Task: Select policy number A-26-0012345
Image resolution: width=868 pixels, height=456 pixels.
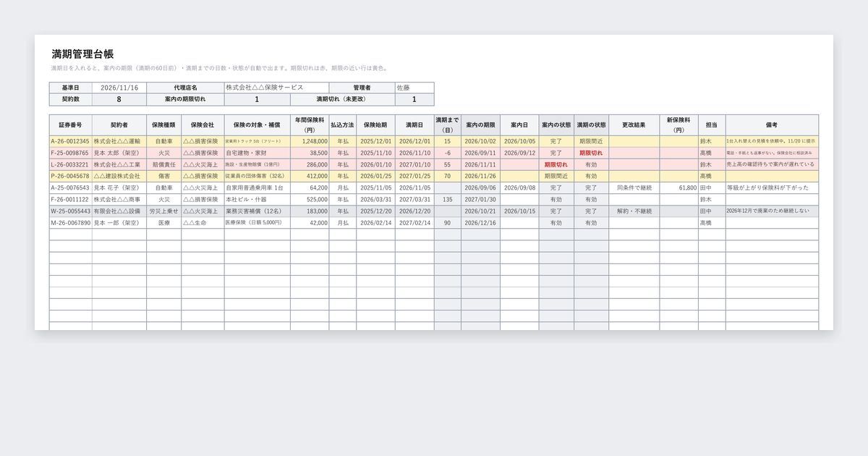Action: (x=71, y=142)
